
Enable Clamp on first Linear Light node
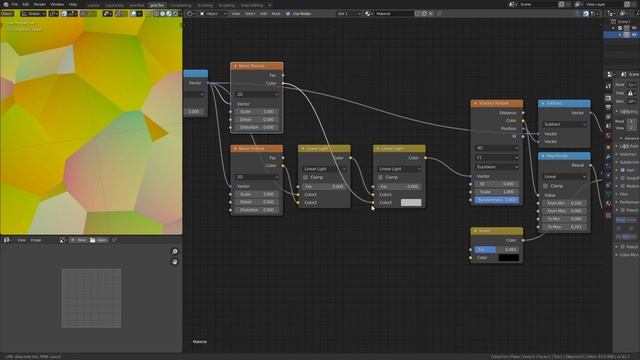[x=306, y=177]
